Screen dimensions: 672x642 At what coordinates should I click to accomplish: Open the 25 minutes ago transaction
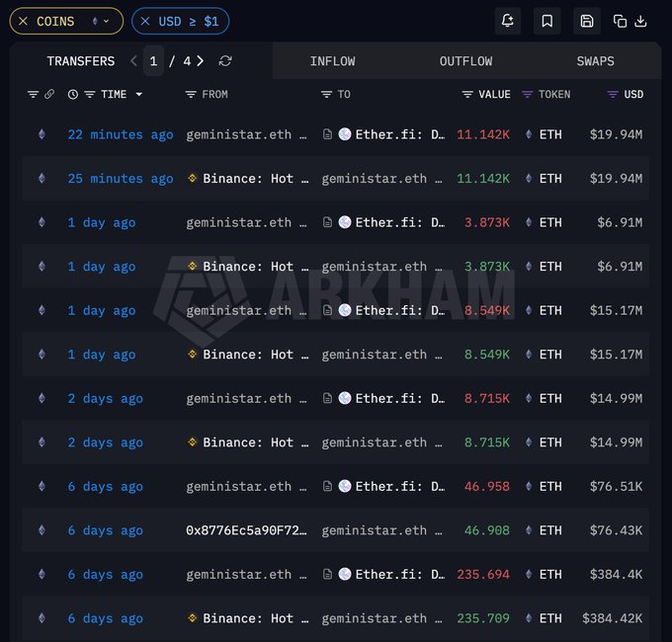(121, 179)
